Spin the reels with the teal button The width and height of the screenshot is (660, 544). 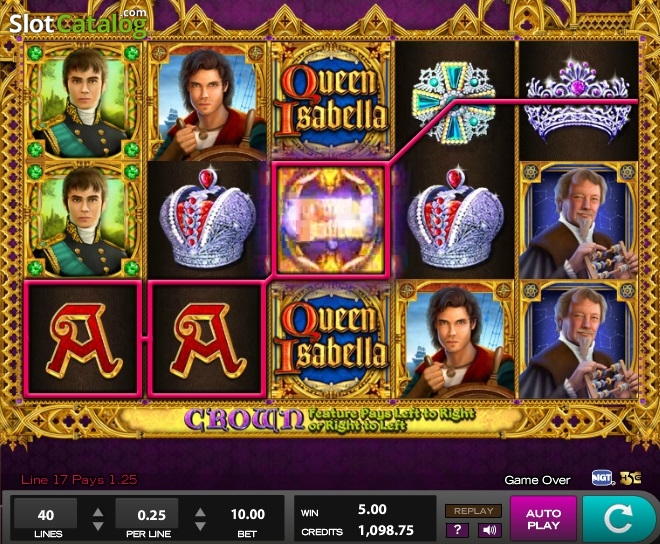(x=618, y=518)
